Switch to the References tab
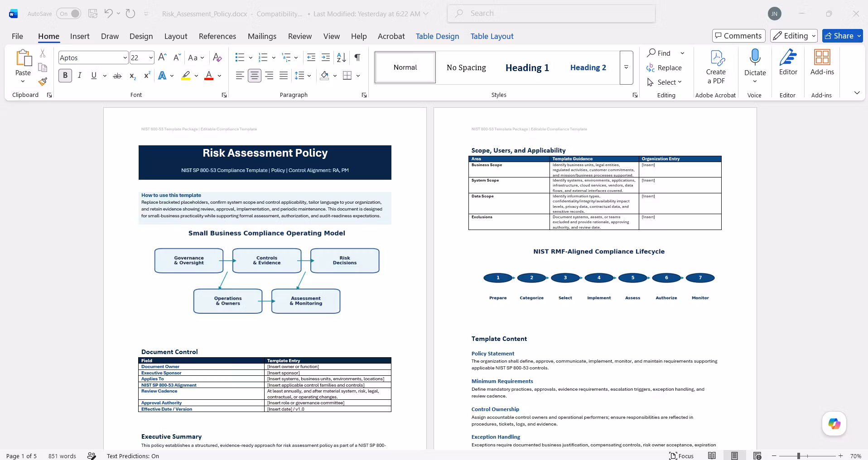Viewport: 868px width, 460px height. pyautogui.click(x=217, y=36)
